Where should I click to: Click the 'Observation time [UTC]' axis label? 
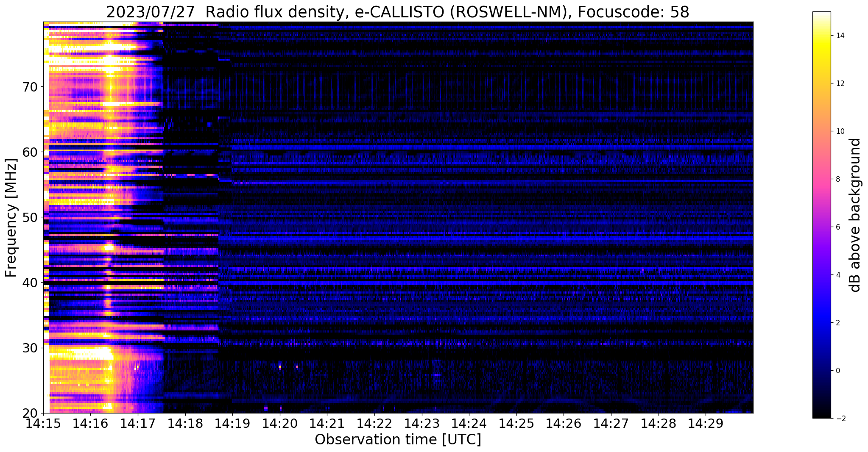tap(398, 440)
